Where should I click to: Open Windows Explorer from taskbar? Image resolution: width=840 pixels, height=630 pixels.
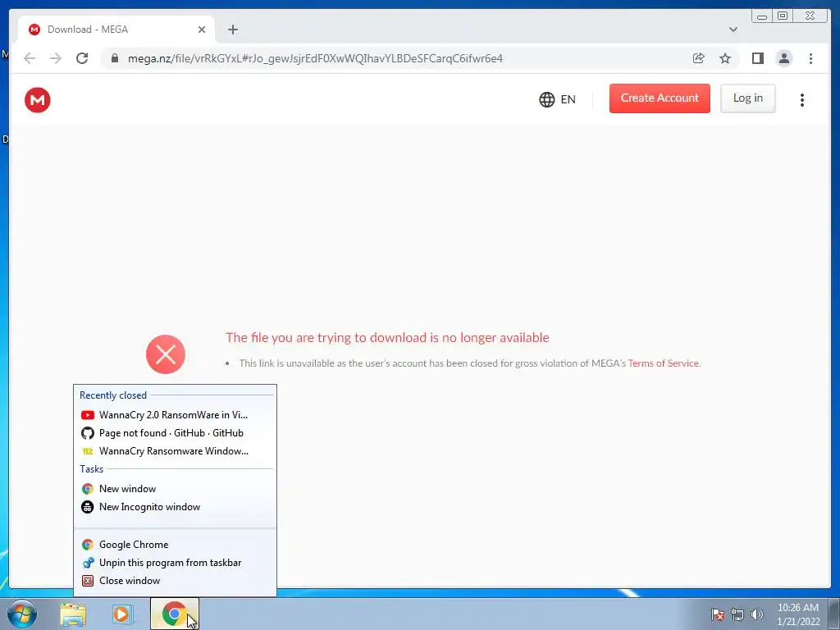tap(73, 614)
